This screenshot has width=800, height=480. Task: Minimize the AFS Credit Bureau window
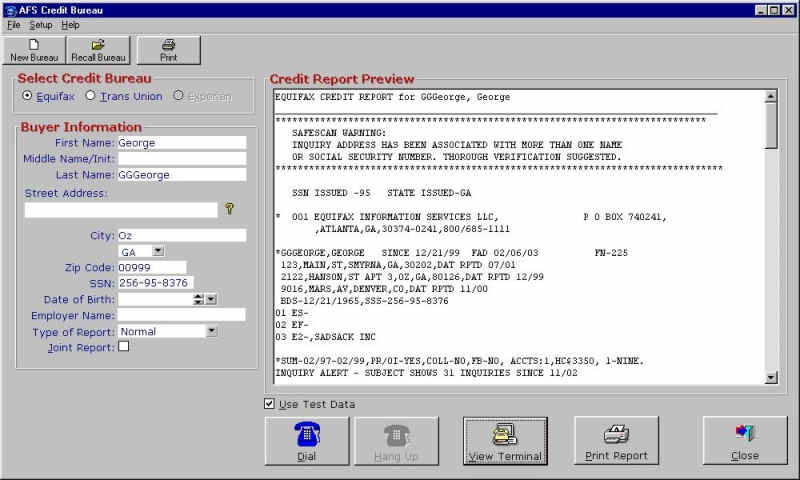click(x=761, y=10)
